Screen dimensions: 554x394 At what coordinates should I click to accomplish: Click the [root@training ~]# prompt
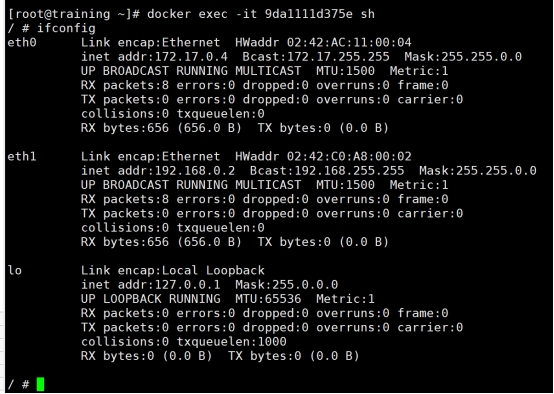[x=74, y=14]
